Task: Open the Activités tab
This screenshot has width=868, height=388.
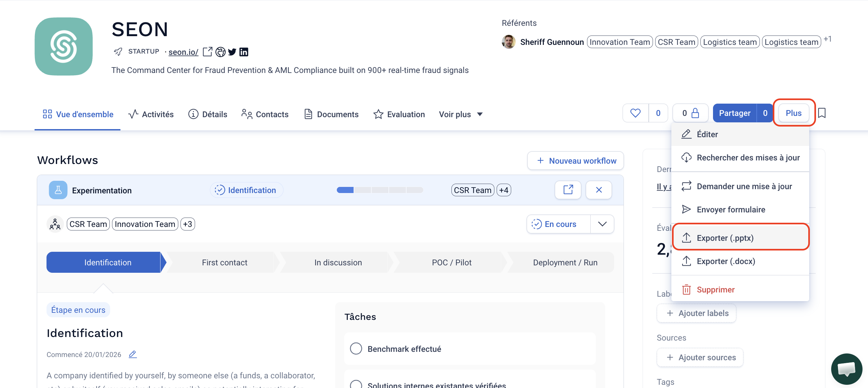Action: pyautogui.click(x=151, y=115)
